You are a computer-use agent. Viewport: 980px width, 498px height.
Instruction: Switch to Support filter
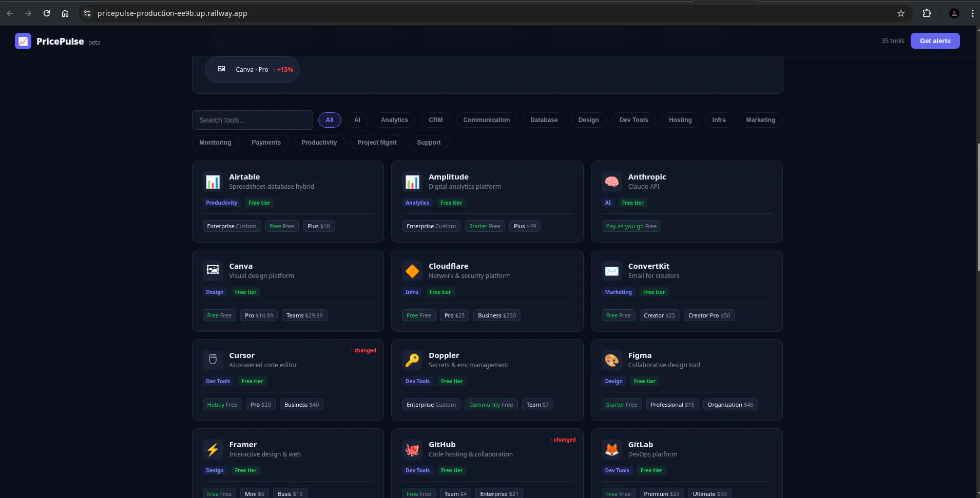pos(429,143)
